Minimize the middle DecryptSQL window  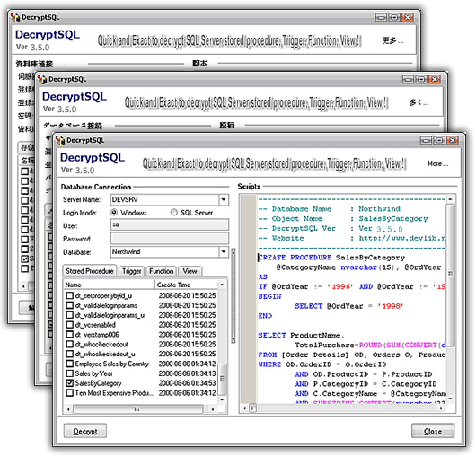pyautogui.click(x=409, y=80)
